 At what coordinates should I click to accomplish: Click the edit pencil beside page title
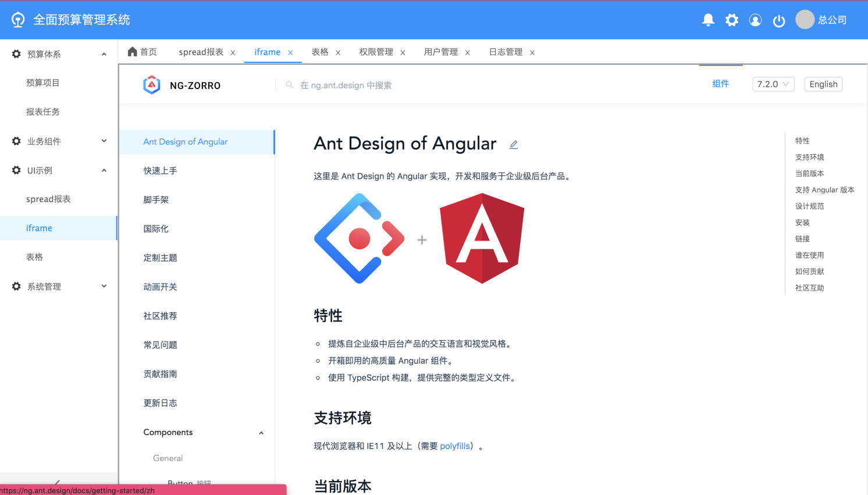(x=513, y=144)
